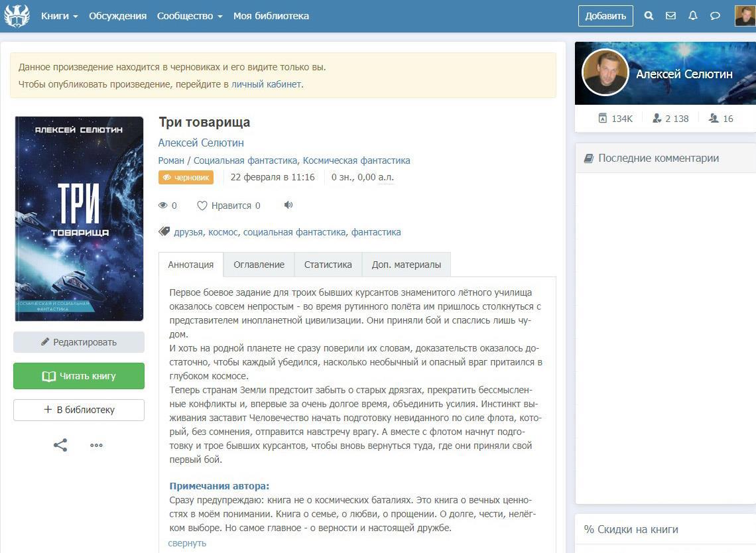Open the three-dots more options icon

pos(96,445)
